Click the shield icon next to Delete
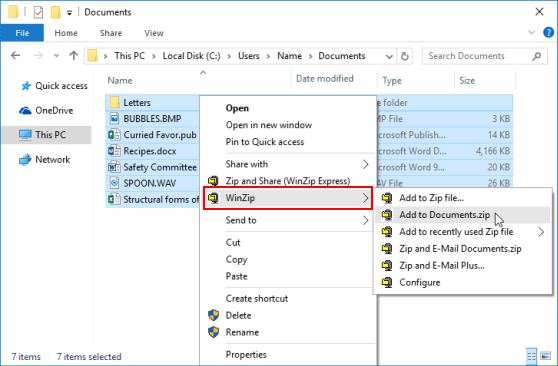 (214, 315)
